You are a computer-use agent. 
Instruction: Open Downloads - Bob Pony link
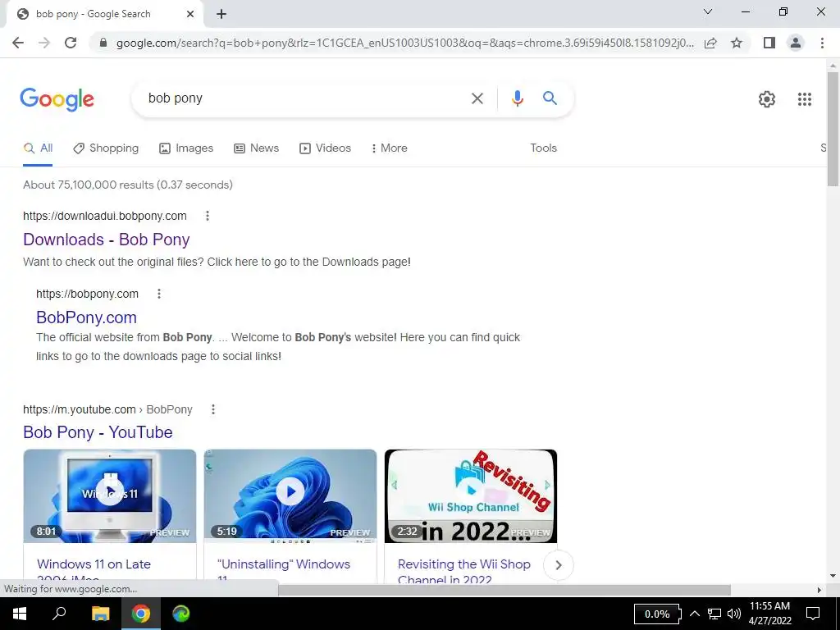click(106, 240)
